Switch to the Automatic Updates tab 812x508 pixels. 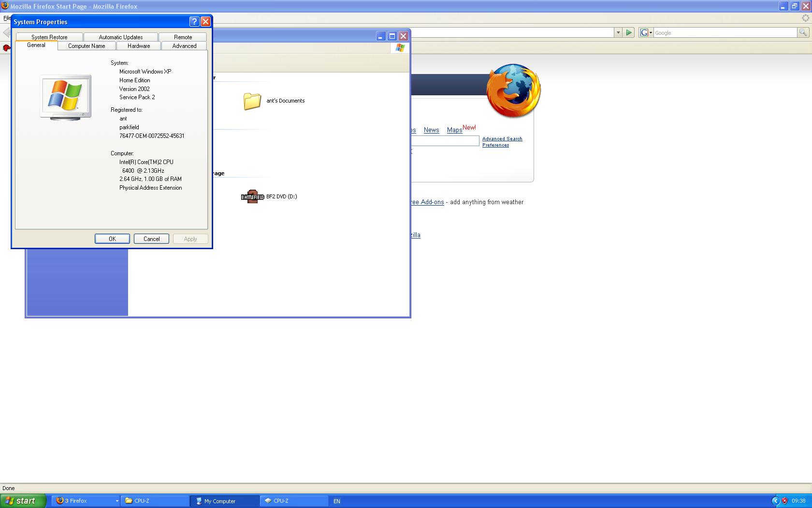pos(121,37)
